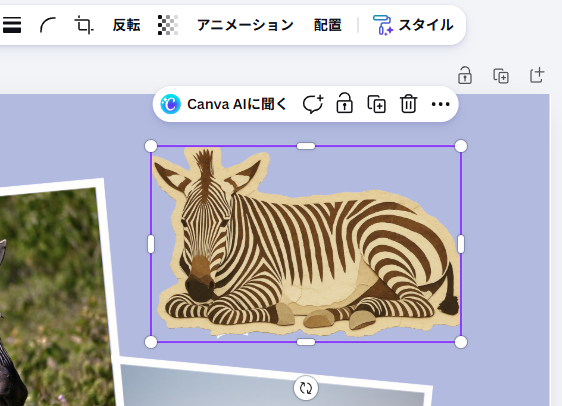Click the Canva AI logo icon
562x406 pixels.
click(170, 104)
